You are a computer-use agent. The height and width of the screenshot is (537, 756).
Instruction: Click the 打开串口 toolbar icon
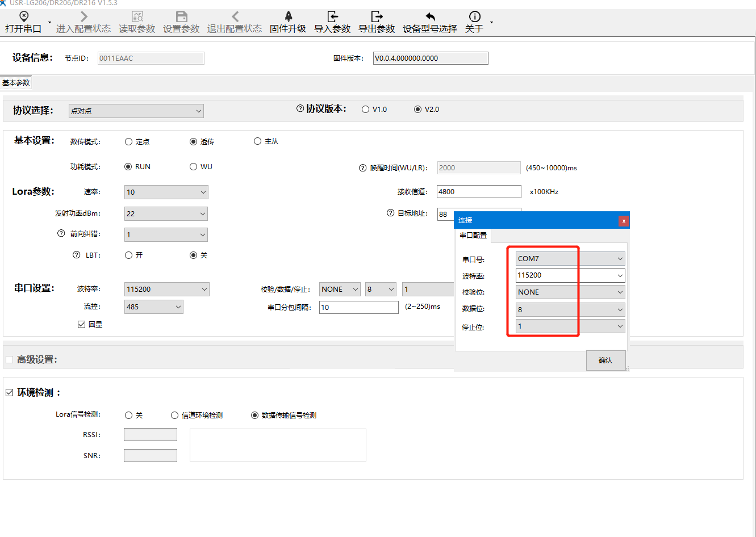point(23,17)
